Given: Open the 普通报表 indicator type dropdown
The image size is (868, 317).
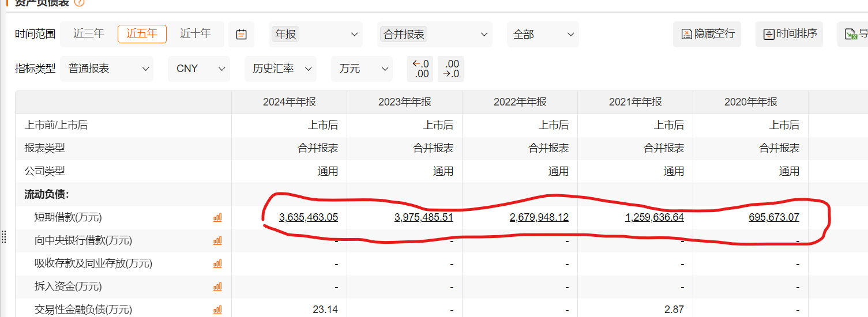Looking at the screenshot, I should tap(107, 69).
